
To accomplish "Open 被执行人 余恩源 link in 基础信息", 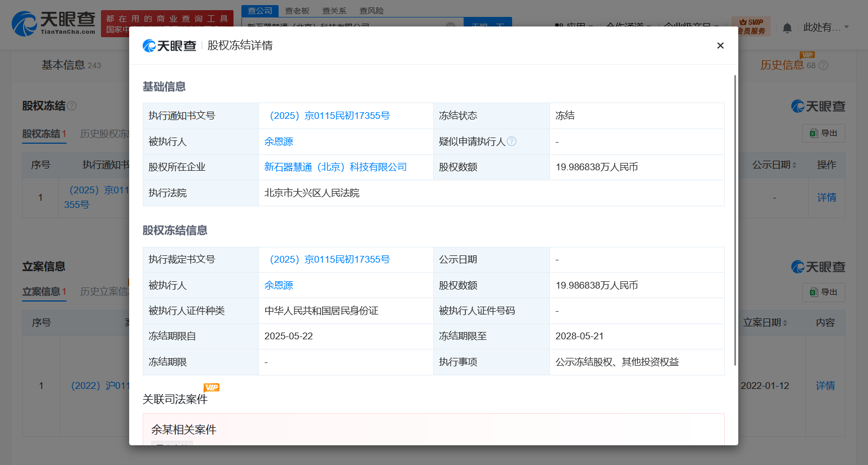I will [279, 141].
